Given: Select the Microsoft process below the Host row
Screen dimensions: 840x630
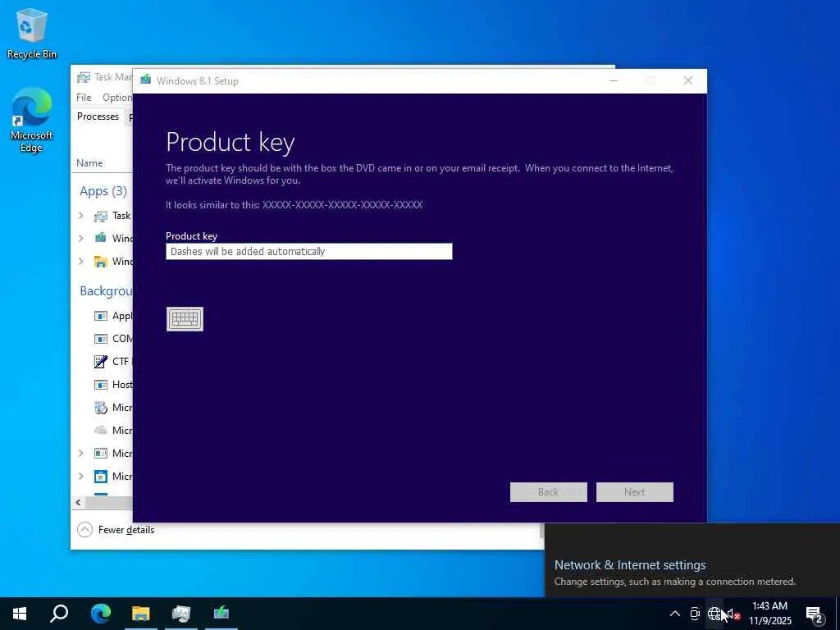Looking at the screenshot, I should click(x=101, y=408).
